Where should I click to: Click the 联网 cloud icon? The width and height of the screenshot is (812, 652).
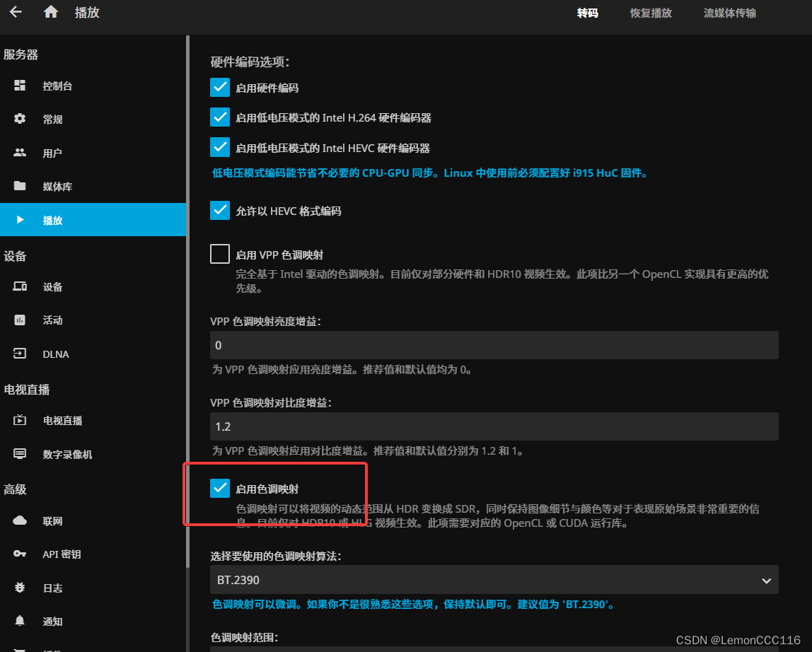pos(20,520)
